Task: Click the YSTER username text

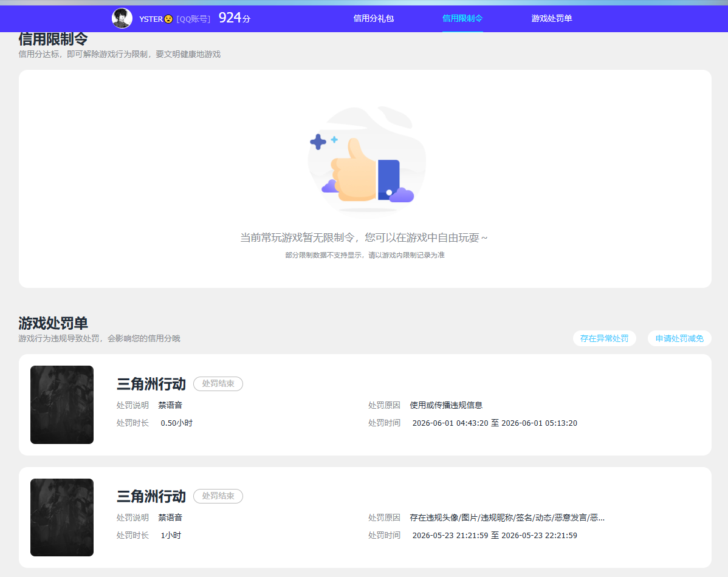Action: [x=151, y=19]
